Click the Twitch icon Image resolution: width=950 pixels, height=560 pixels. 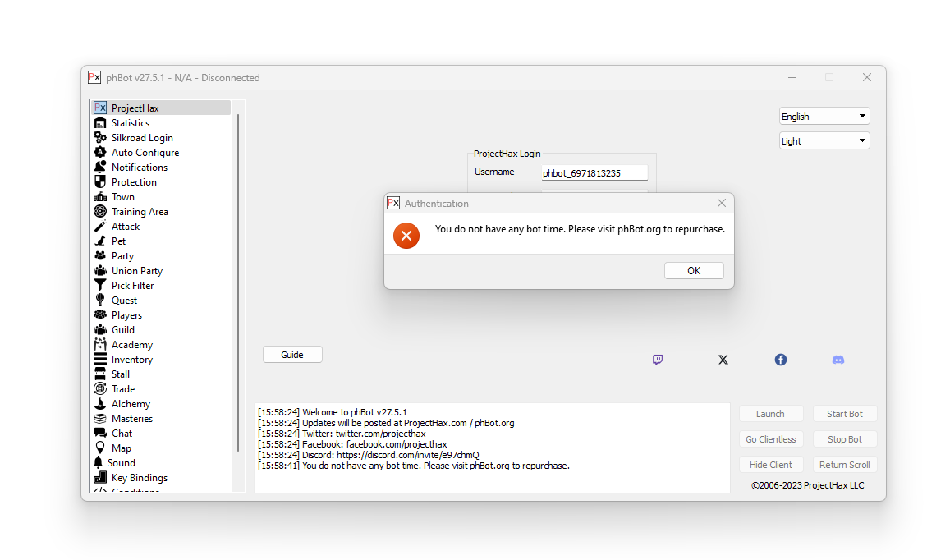(658, 360)
